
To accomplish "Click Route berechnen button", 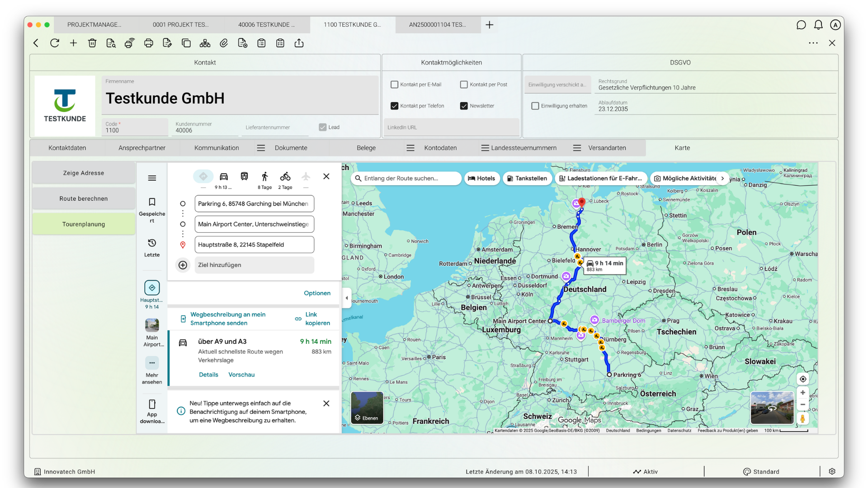I will (84, 199).
